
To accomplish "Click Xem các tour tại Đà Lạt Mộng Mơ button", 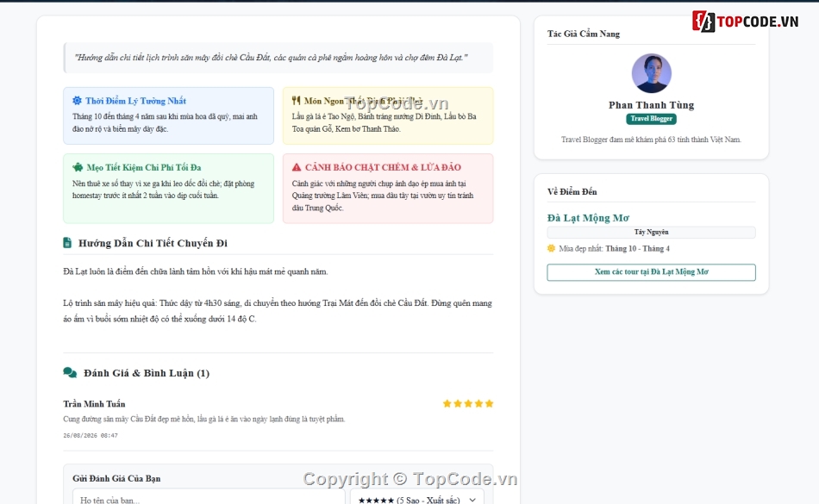I will tap(652, 272).
